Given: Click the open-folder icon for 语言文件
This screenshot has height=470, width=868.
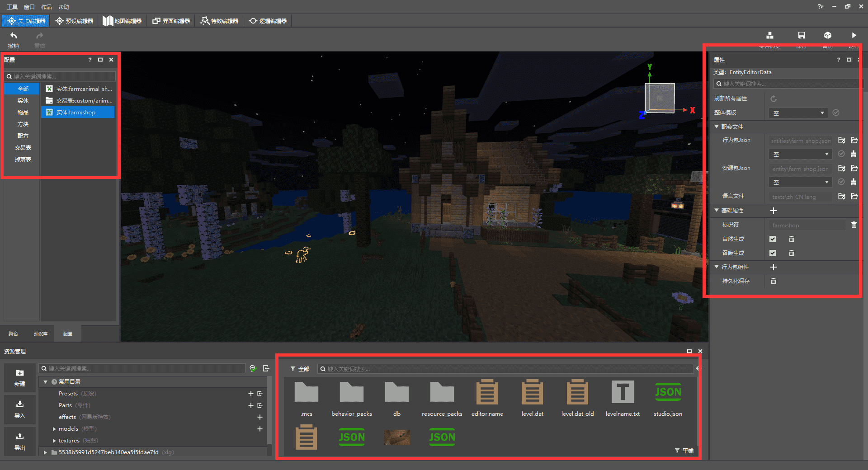Looking at the screenshot, I should click(854, 197).
